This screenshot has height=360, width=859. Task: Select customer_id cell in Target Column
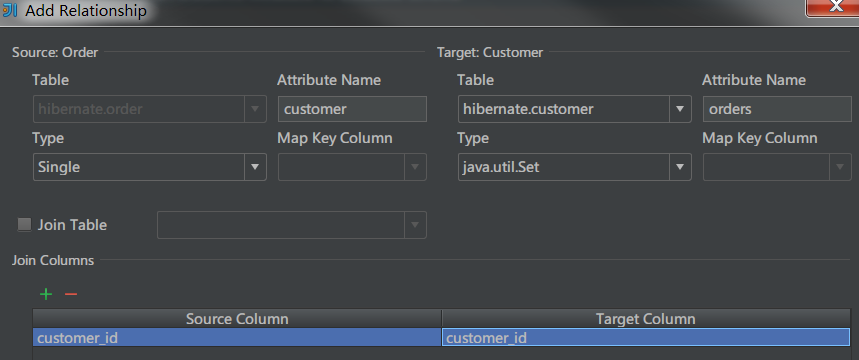pos(646,338)
